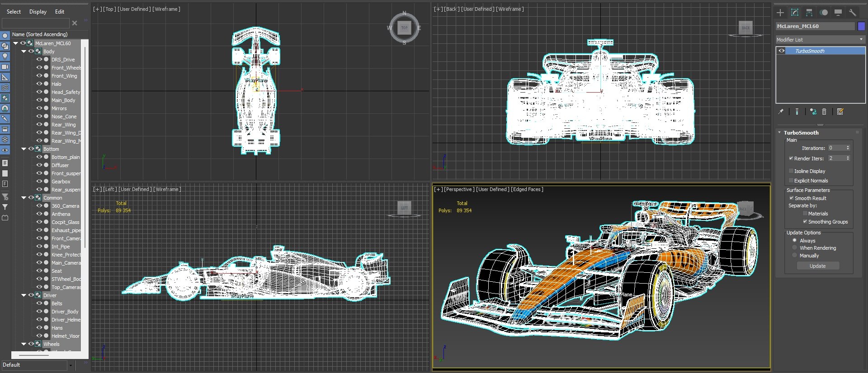Viewport: 868px width, 373px height.
Task: Open the Left viewport Wireframe menu
Action: click(167, 189)
